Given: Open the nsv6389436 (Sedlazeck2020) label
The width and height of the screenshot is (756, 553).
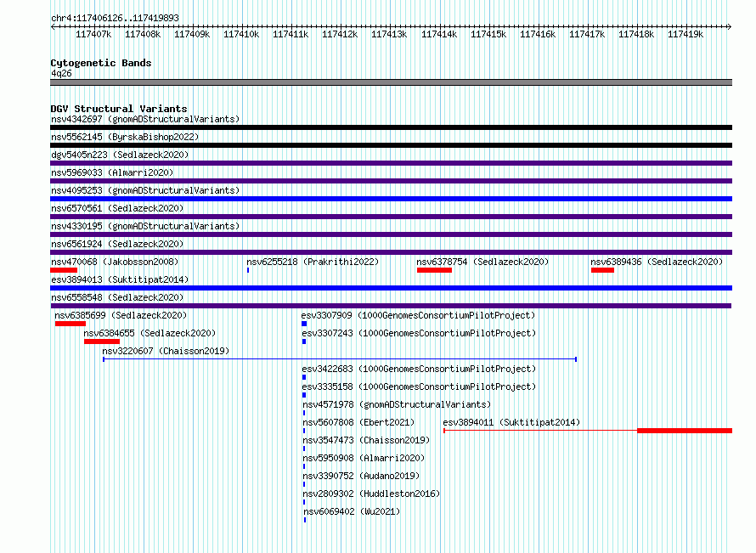Looking at the screenshot, I should pos(657,262).
